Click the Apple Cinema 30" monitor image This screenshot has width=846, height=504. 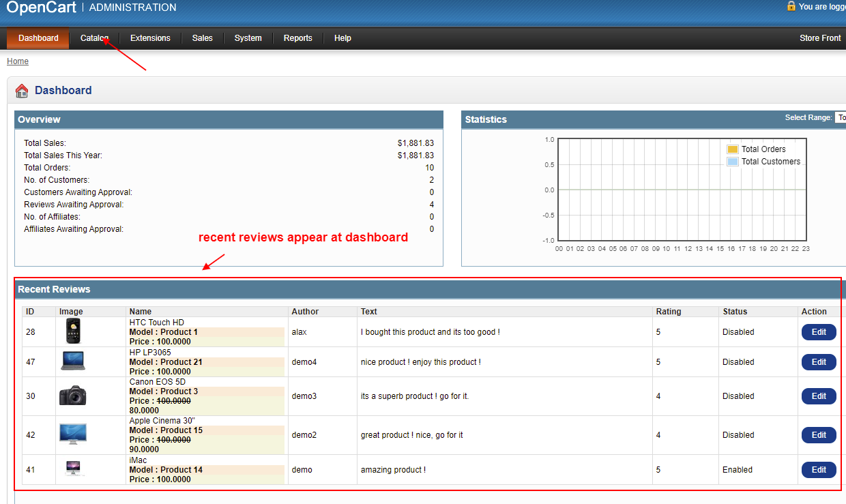coord(73,434)
